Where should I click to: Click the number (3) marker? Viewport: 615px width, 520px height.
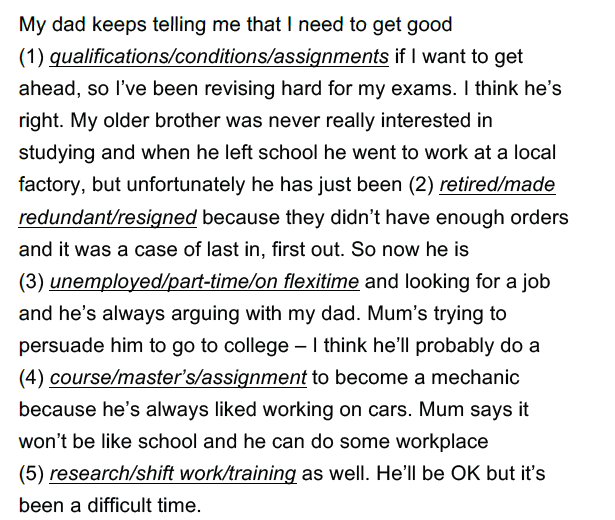coord(31,282)
